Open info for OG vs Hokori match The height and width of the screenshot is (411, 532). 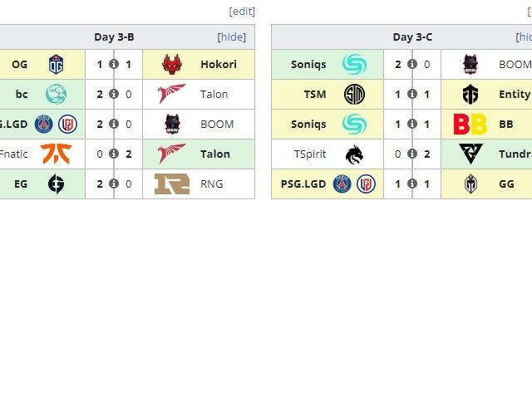click(114, 64)
